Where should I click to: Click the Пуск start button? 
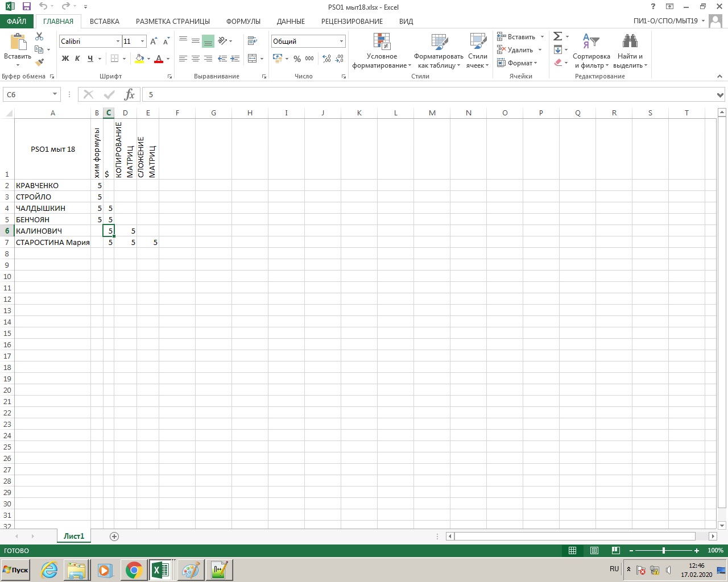tap(16, 569)
